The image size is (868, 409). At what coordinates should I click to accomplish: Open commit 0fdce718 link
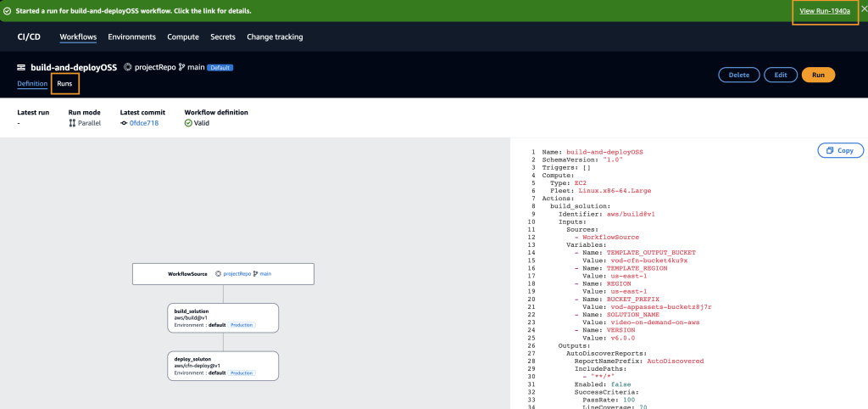point(144,123)
